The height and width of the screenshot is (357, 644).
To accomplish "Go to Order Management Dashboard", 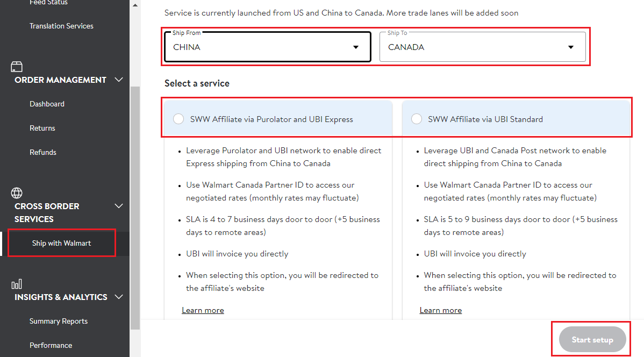I will (47, 104).
